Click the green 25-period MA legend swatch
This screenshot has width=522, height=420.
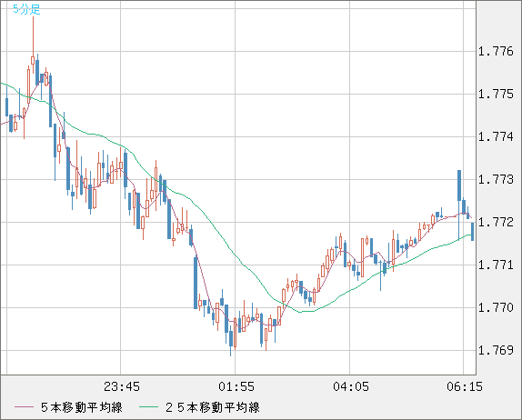(x=148, y=407)
